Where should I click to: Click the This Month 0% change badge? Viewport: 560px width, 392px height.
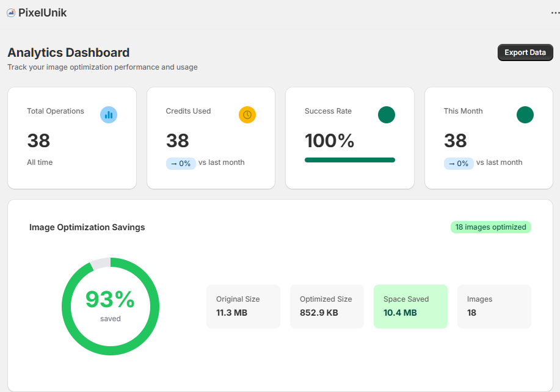[459, 164]
